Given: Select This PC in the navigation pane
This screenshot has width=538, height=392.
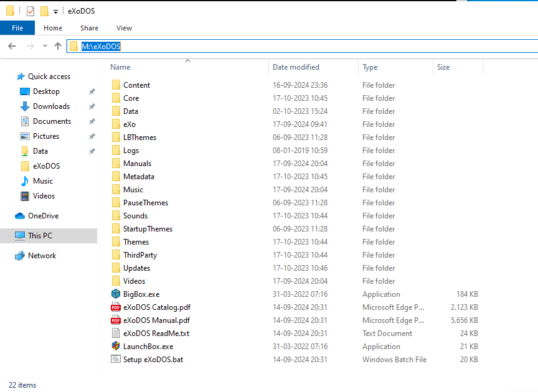Looking at the screenshot, I should coord(40,236).
